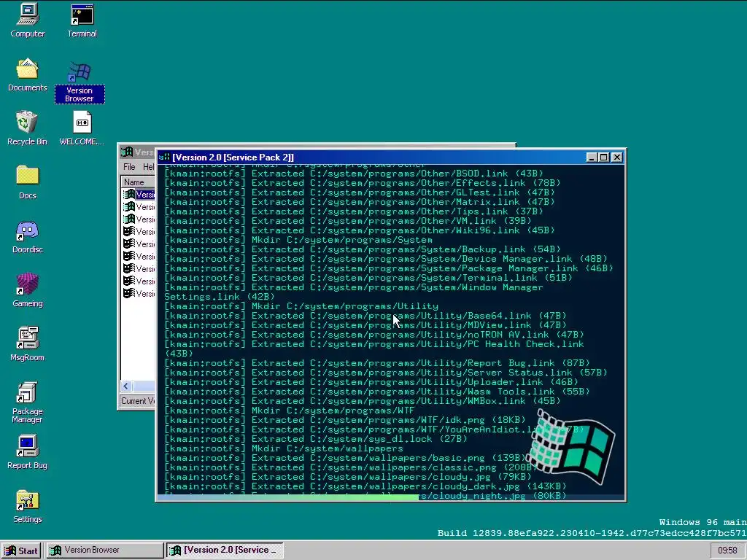The width and height of the screenshot is (747, 560).
Task: Click the 'Utility/Report Bug.link (87B)' log line
Action: pyautogui.click(x=377, y=363)
